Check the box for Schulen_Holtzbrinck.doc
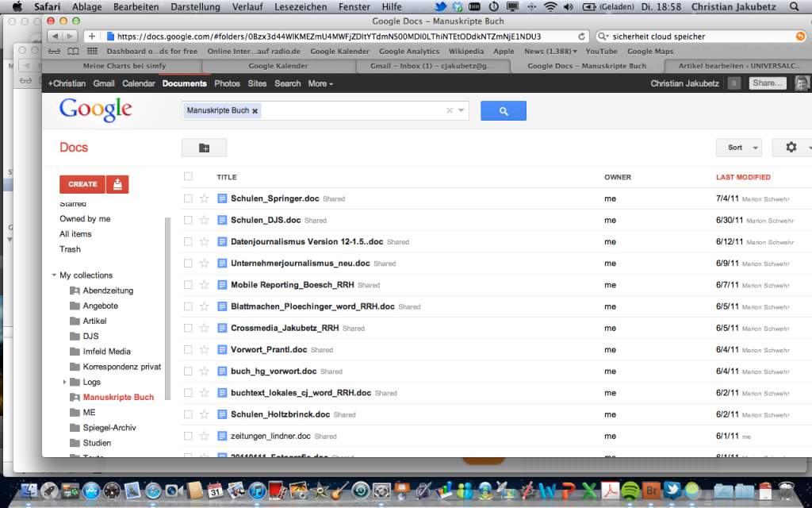Screen dimensions: 812x508 coord(188,414)
